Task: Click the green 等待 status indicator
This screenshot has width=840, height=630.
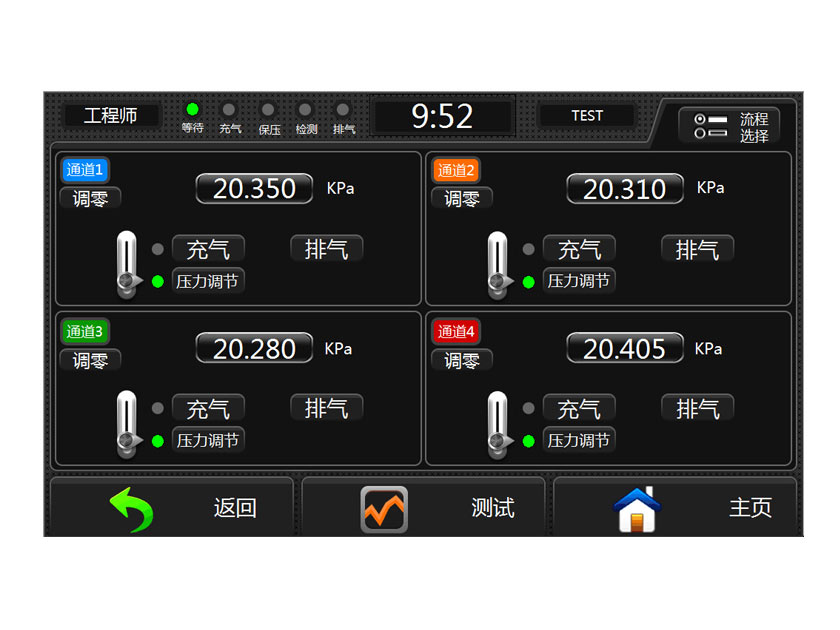Action: [192, 110]
